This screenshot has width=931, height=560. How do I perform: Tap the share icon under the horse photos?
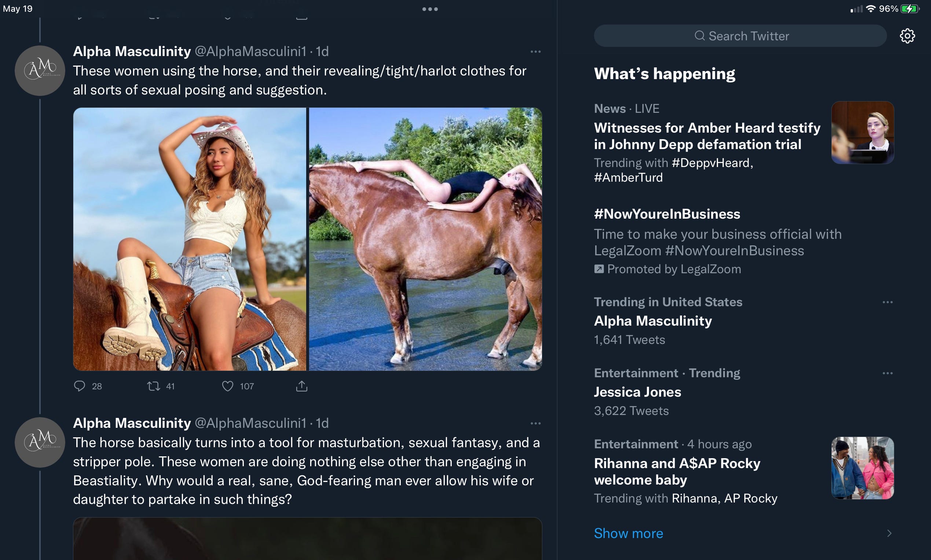click(x=302, y=386)
